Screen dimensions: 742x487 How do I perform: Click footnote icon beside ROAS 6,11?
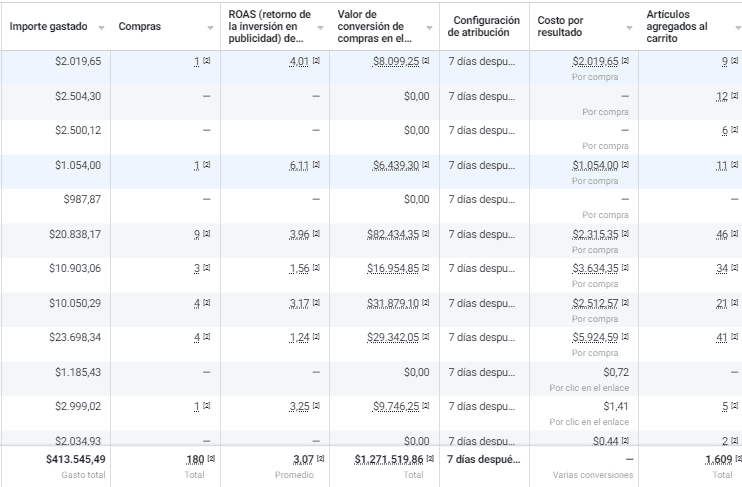pos(316,165)
